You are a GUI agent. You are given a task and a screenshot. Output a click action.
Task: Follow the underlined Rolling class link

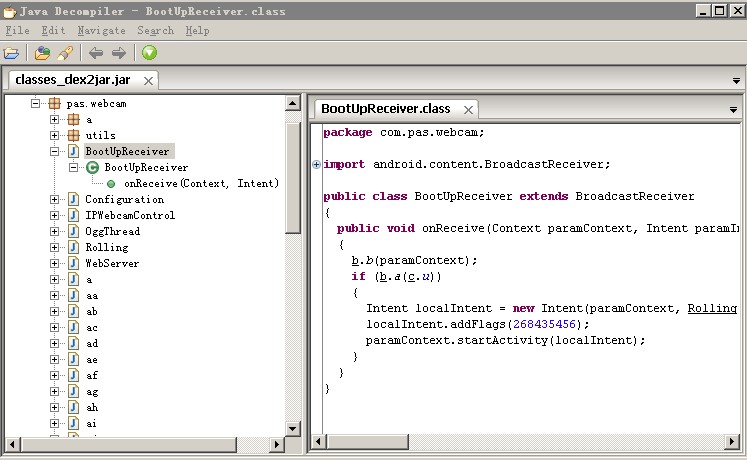[711, 308]
